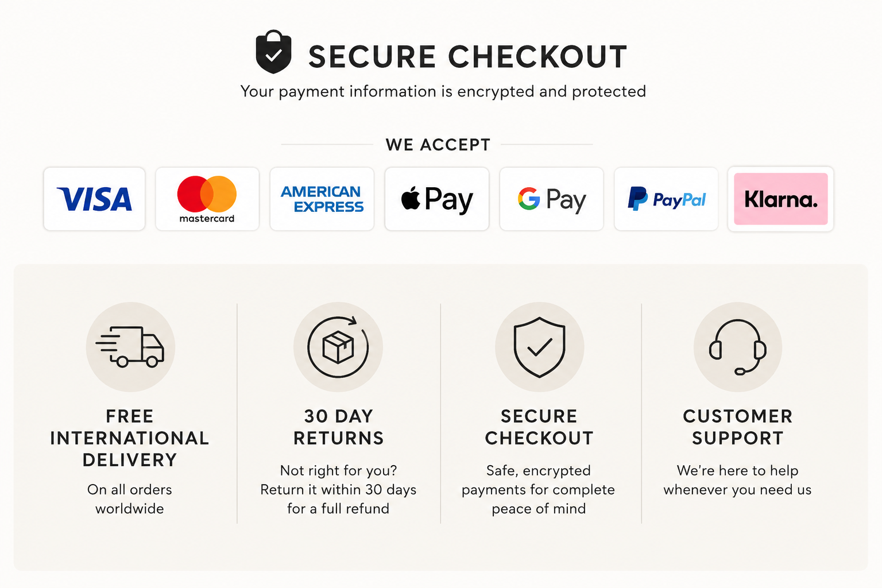Choose the American Express badge
Image resolution: width=882 pixels, height=588 pixels.
(322, 199)
